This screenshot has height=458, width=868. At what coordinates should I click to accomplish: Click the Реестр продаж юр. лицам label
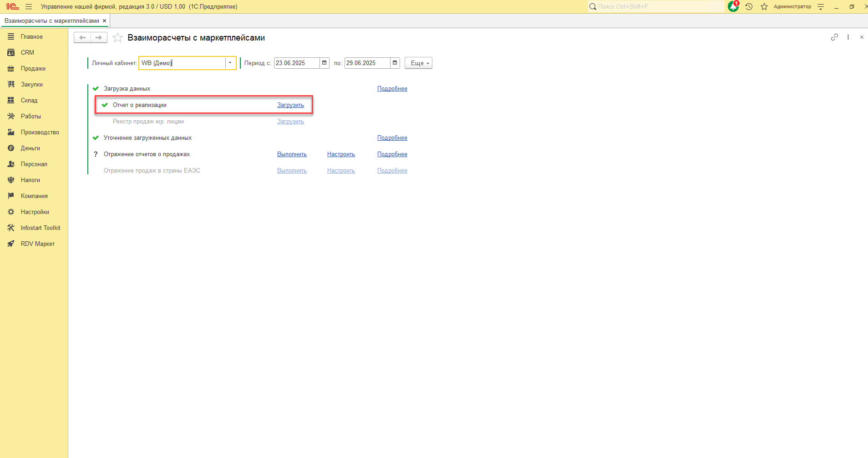pyautogui.click(x=148, y=121)
